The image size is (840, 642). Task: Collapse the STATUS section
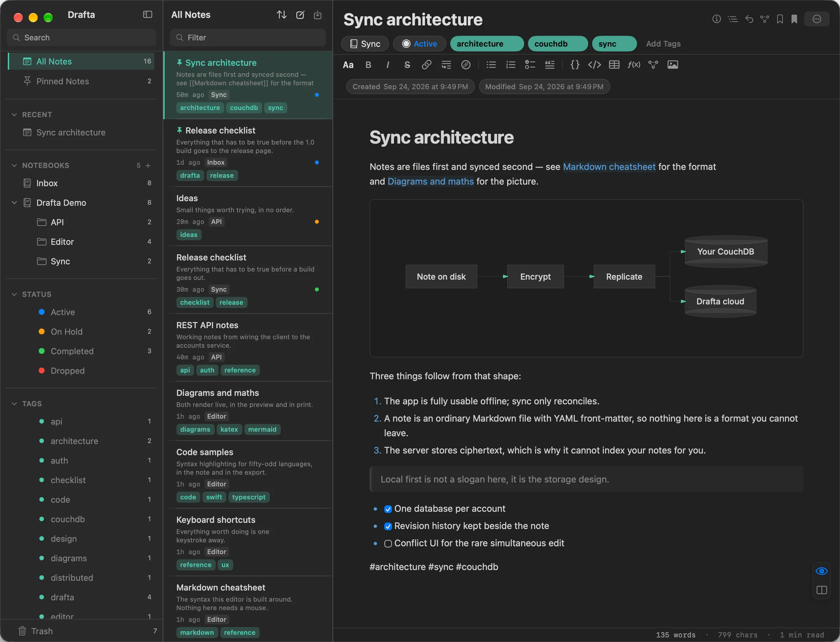tap(14, 294)
